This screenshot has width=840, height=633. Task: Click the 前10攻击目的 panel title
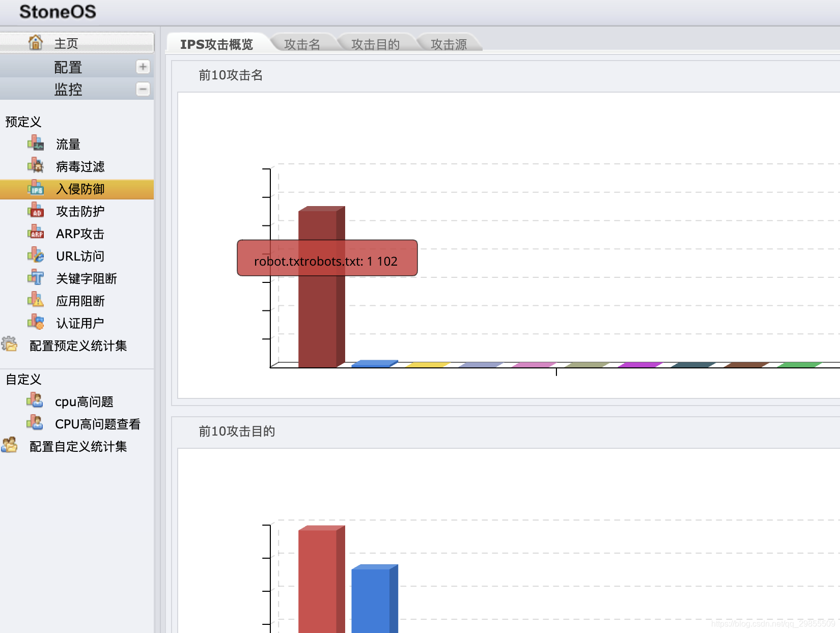point(237,431)
